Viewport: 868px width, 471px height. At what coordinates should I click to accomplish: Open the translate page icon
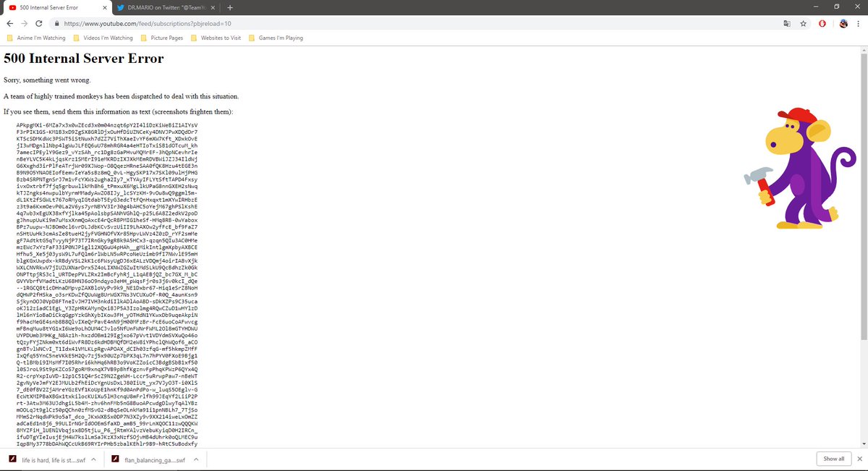point(786,23)
